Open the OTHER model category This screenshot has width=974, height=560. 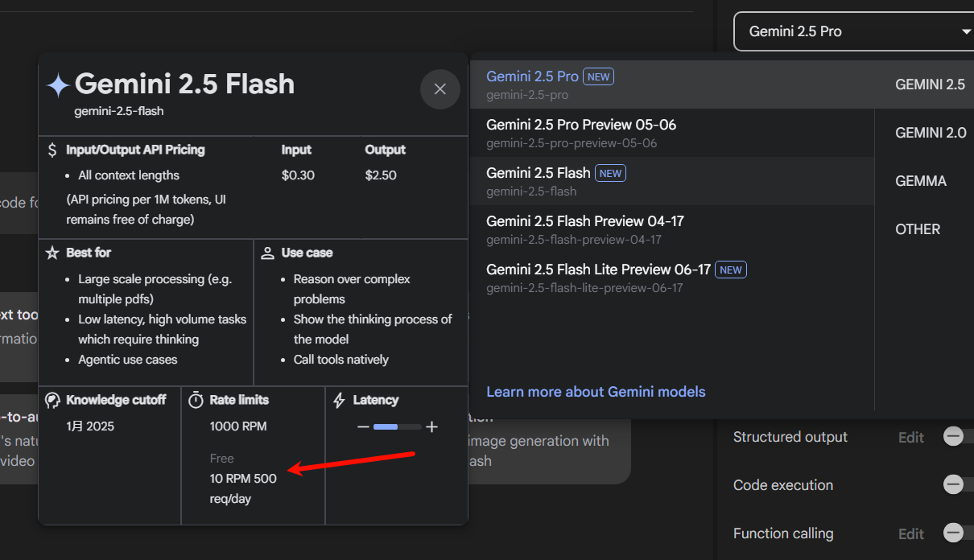coord(918,229)
